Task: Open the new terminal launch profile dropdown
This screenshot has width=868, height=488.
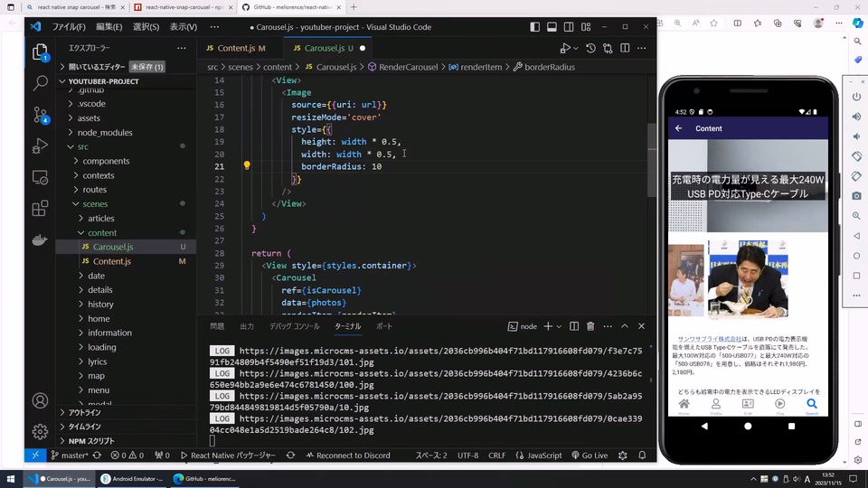Action: (560, 326)
